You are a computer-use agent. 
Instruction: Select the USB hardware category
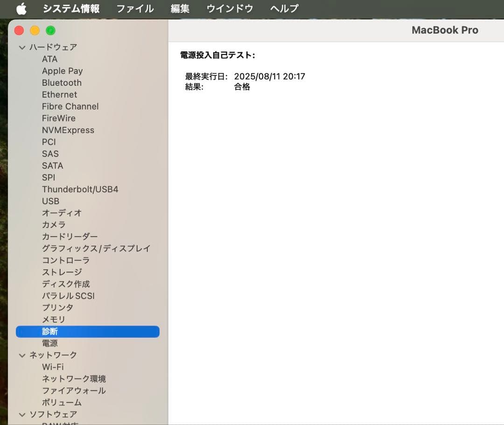point(50,201)
